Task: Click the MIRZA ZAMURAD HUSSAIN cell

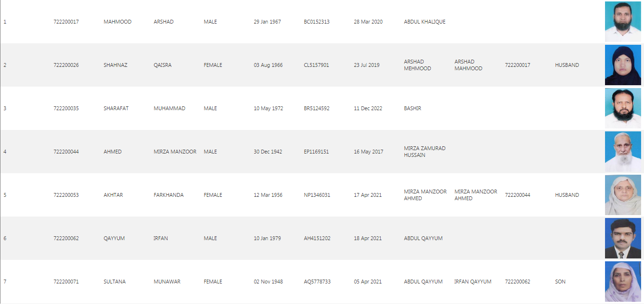Action: pos(425,152)
